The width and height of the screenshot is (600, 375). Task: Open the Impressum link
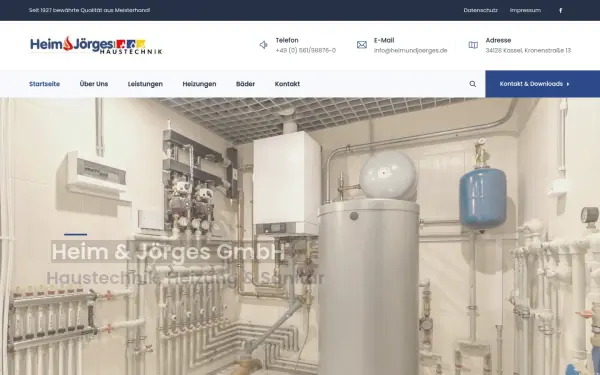tap(525, 10)
